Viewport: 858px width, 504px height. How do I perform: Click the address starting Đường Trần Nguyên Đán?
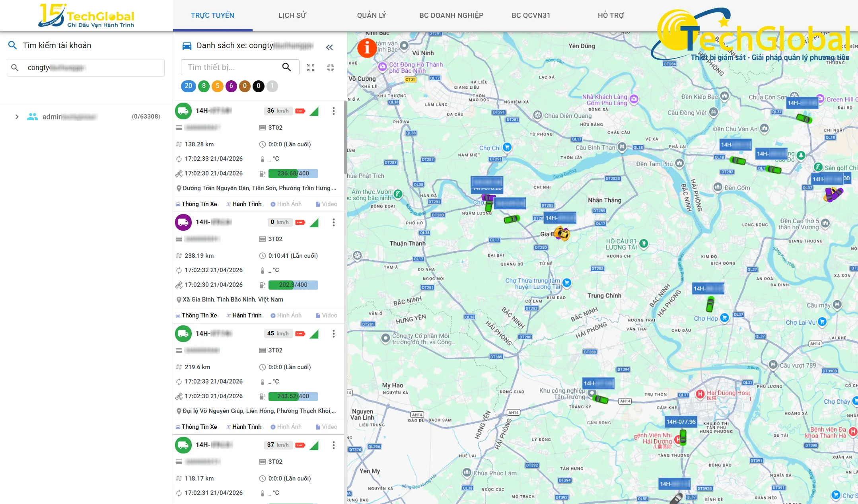click(259, 188)
